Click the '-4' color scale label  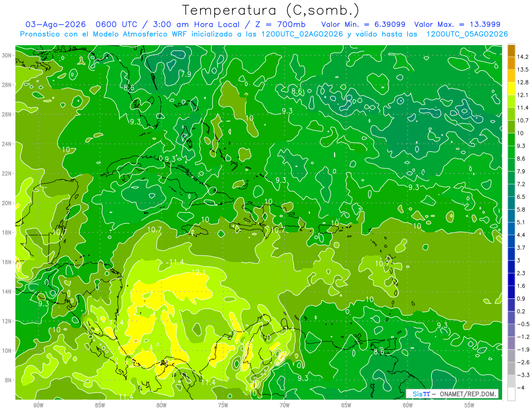tap(520, 388)
